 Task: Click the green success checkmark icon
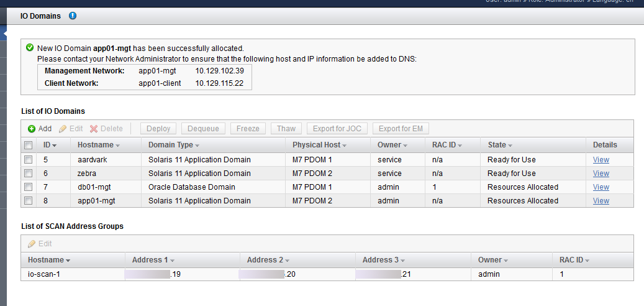coord(30,48)
